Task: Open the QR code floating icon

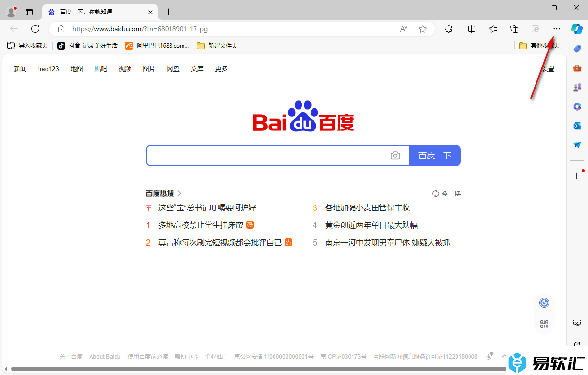Action: (x=544, y=324)
